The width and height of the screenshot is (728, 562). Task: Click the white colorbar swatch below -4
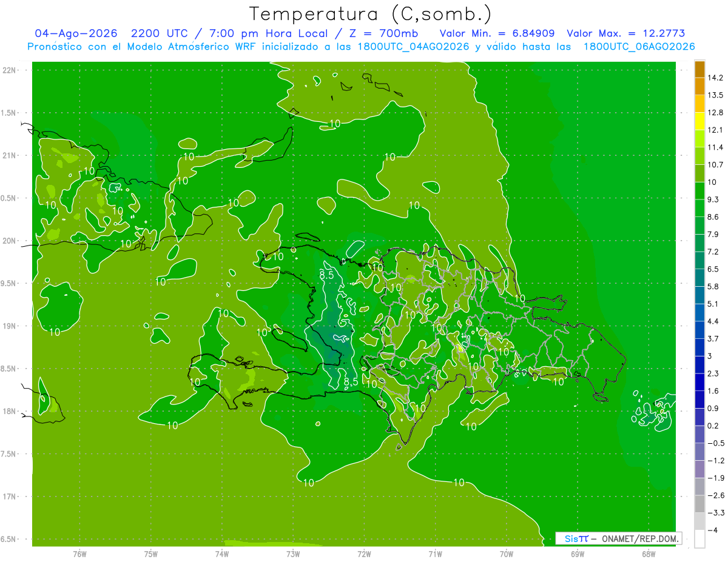(x=699, y=538)
